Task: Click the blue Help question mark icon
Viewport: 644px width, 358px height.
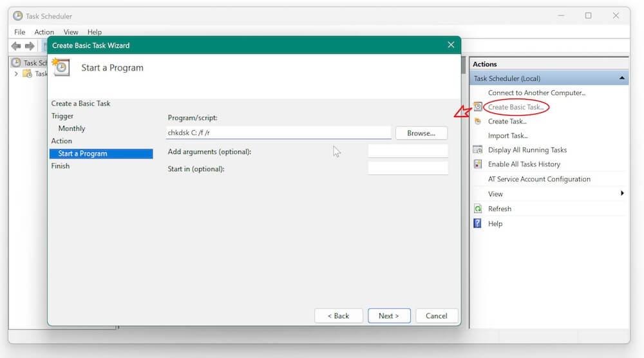Action: click(477, 223)
